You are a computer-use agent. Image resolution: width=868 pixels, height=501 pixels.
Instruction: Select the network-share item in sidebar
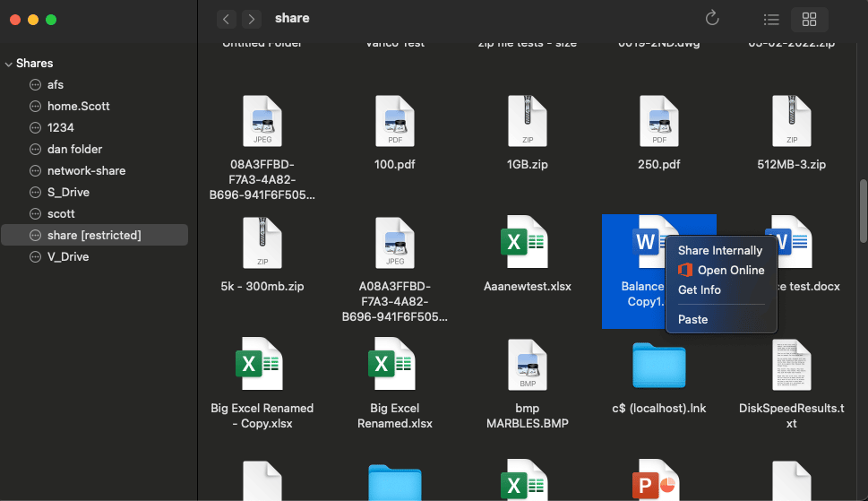pyautogui.click(x=86, y=171)
